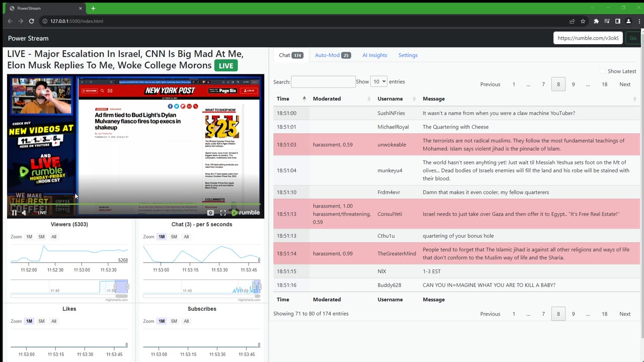Set Chat chart zoom to All
Image resolution: width=644 pixels, height=362 pixels.
pyautogui.click(x=186, y=237)
